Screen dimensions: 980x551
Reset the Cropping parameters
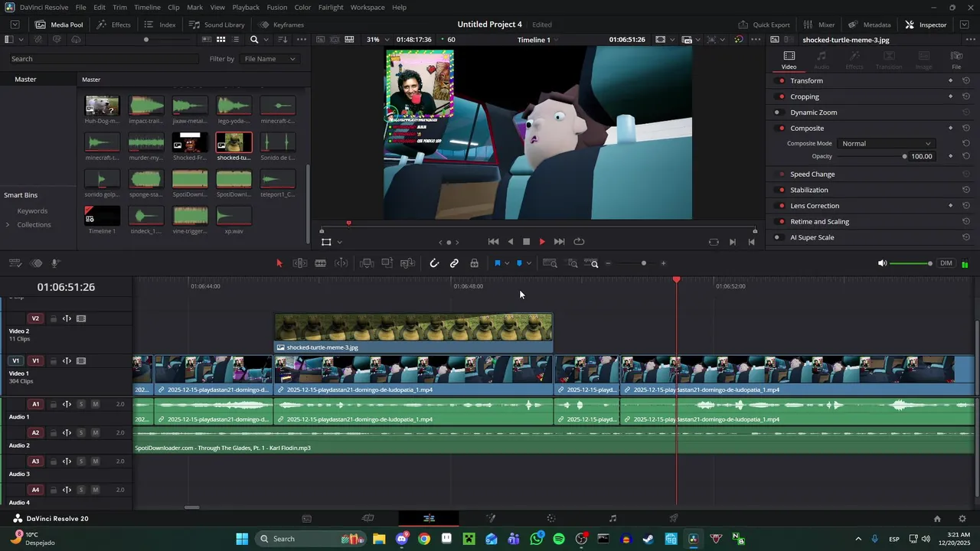[x=966, y=96]
